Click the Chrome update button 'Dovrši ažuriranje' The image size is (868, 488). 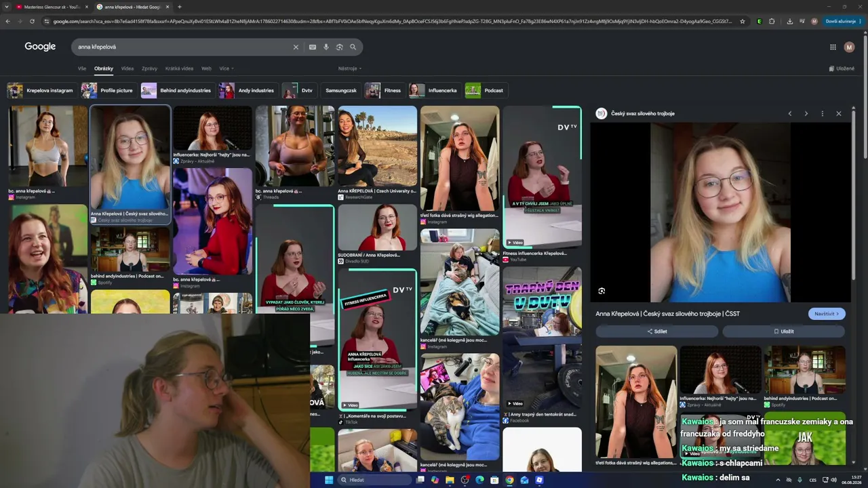(x=840, y=21)
